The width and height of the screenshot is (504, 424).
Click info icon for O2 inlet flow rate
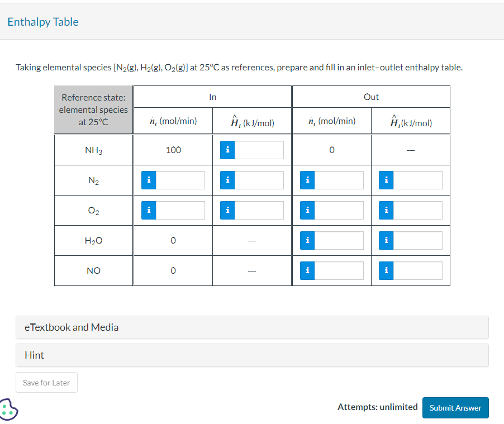pos(148,210)
